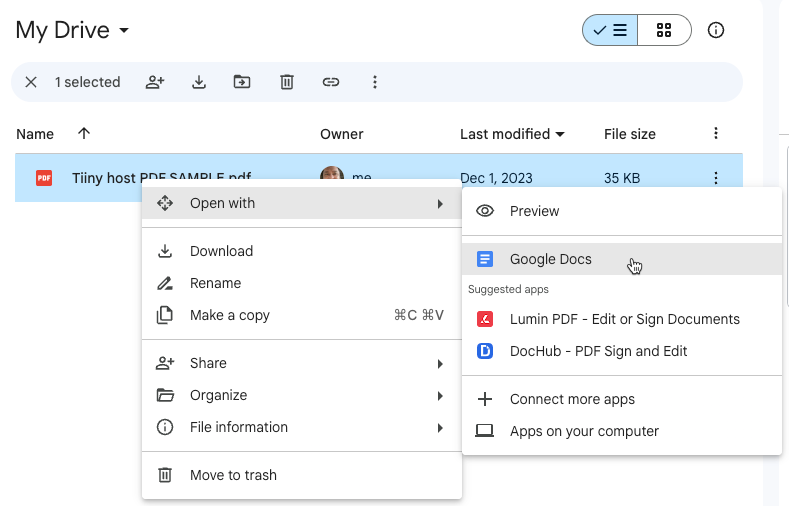The width and height of the screenshot is (789, 506).
Task: Click the red PDF file icon
Action: [44, 178]
